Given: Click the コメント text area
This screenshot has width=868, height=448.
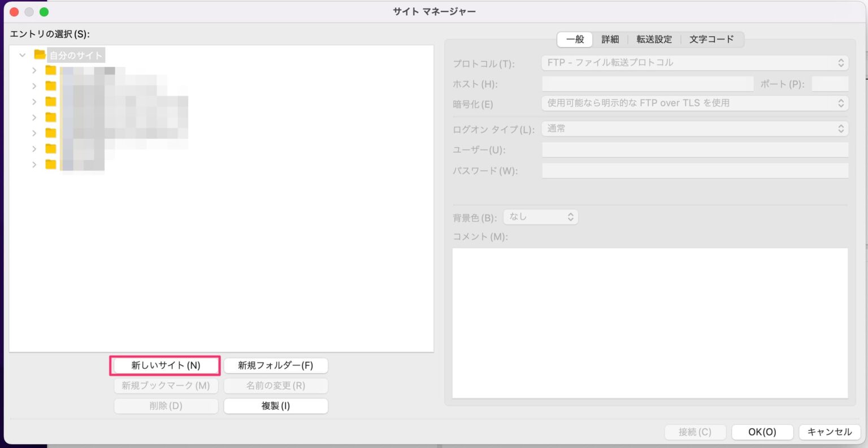Looking at the screenshot, I should pos(650,322).
